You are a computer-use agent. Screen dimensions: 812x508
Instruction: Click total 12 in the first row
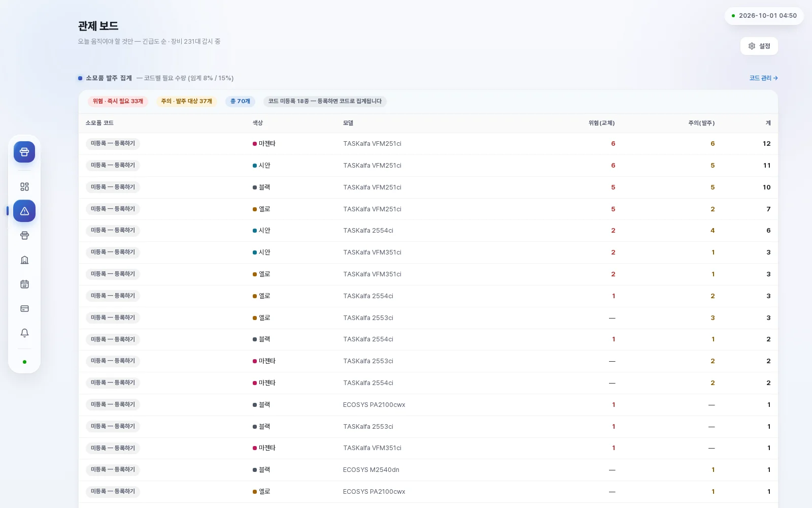pyautogui.click(x=766, y=144)
